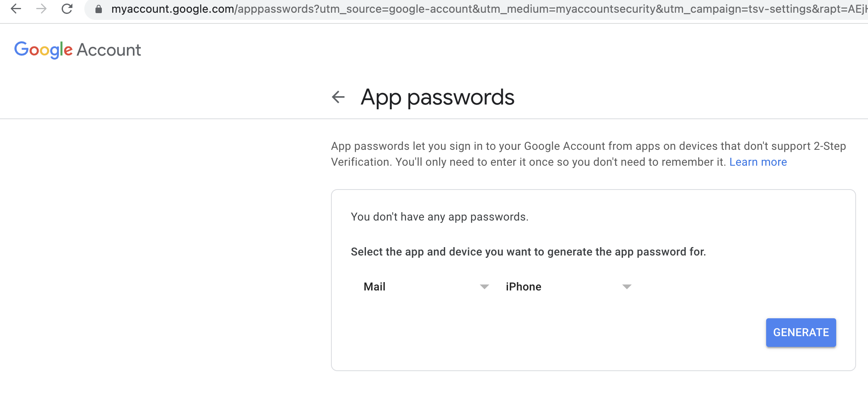868x418 pixels.
Task: Click the browser forward arrow
Action: coord(41,9)
